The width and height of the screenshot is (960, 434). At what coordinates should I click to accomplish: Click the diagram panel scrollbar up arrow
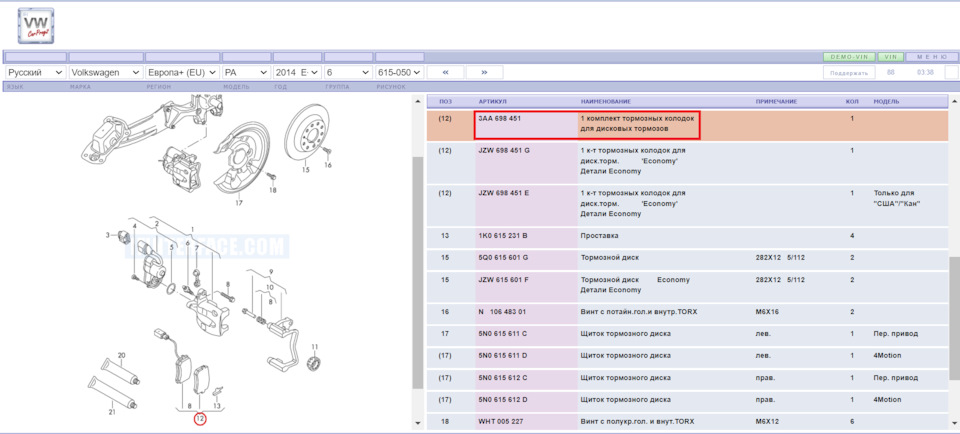[x=418, y=101]
